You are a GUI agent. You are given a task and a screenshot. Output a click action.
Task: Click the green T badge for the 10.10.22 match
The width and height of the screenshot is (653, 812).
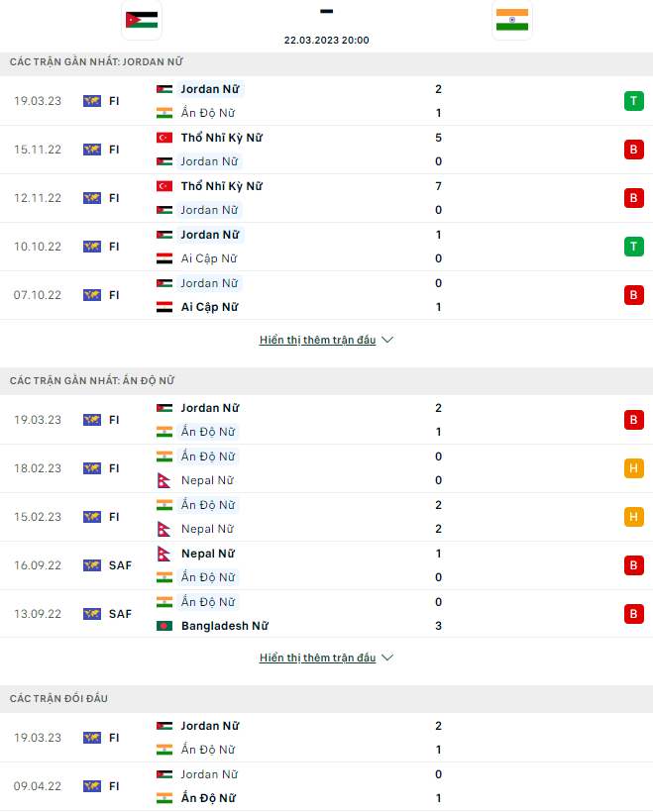[634, 247]
